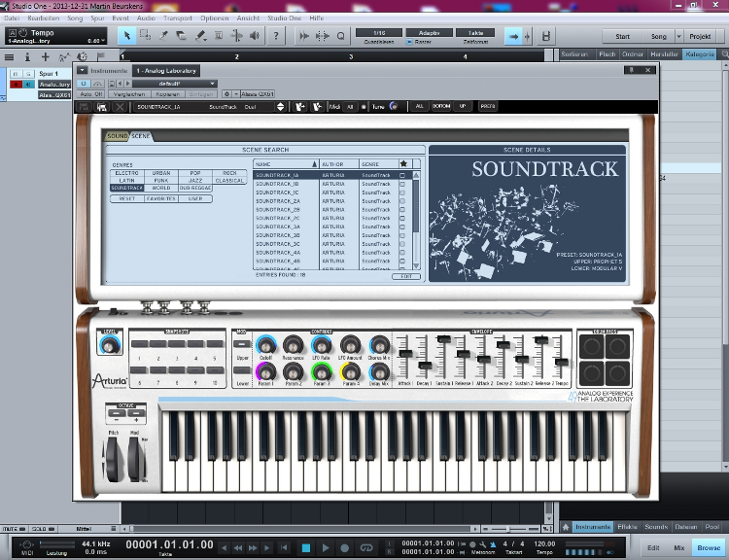Open the Takte Zeitformat dropdown
Image resolution: width=729 pixels, height=560 pixels.
coord(475,33)
